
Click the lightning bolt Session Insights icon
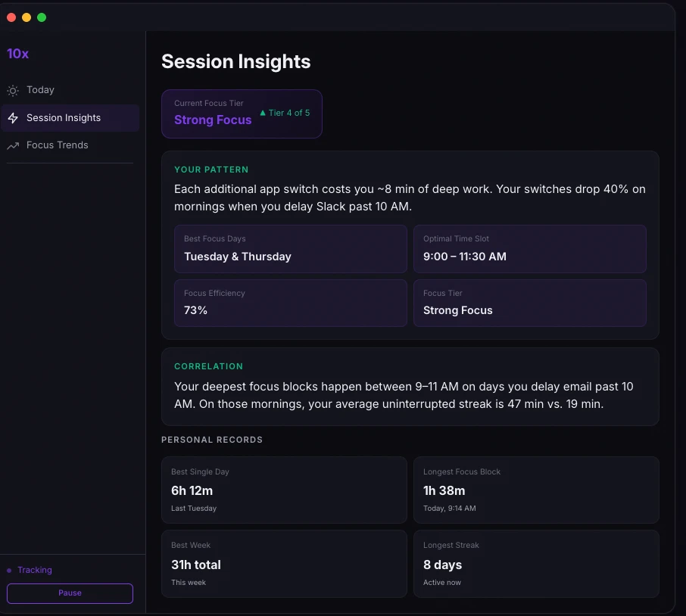click(13, 118)
